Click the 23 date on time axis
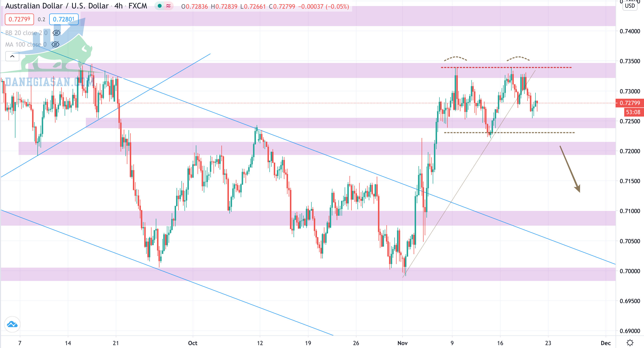 click(548, 343)
